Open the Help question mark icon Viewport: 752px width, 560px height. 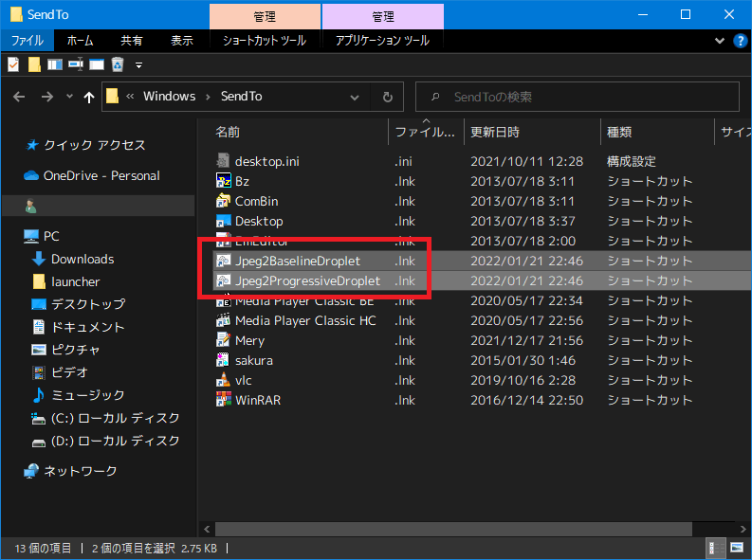[x=740, y=41]
